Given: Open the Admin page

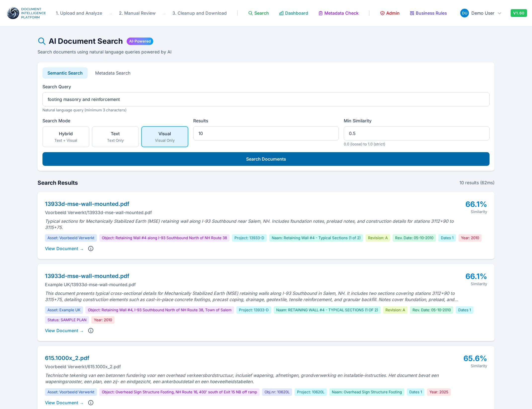Looking at the screenshot, I should tap(390, 13).
